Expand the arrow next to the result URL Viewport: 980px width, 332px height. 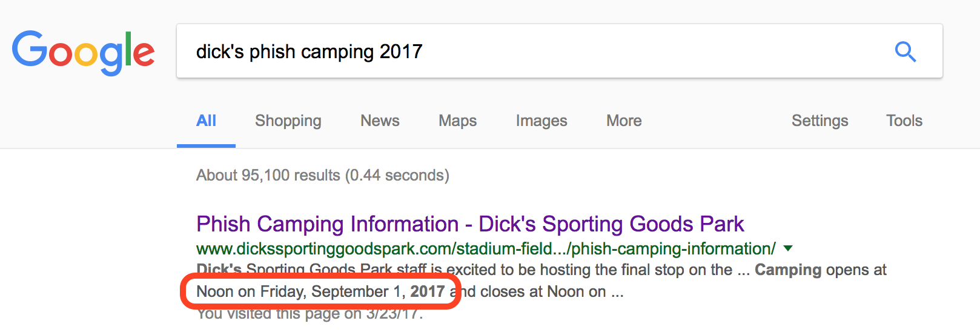(x=788, y=248)
